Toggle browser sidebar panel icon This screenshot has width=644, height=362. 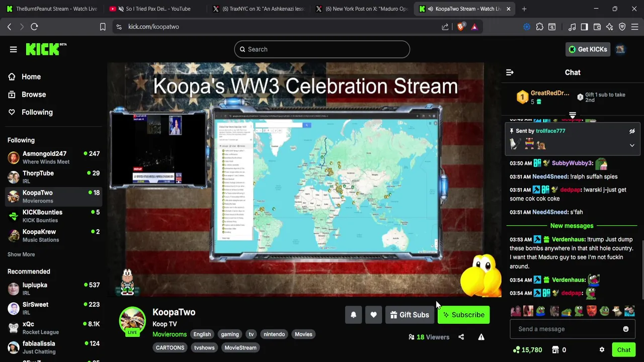click(x=584, y=27)
